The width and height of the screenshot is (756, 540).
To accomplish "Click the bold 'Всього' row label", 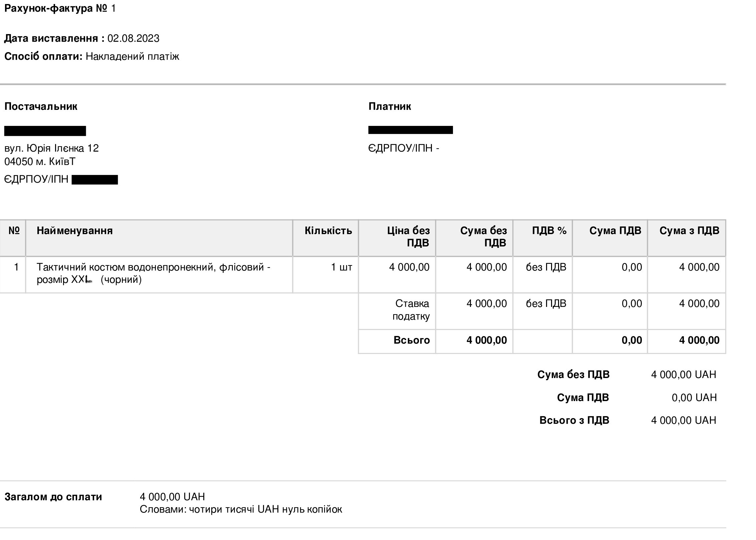I will click(x=412, y=340).
